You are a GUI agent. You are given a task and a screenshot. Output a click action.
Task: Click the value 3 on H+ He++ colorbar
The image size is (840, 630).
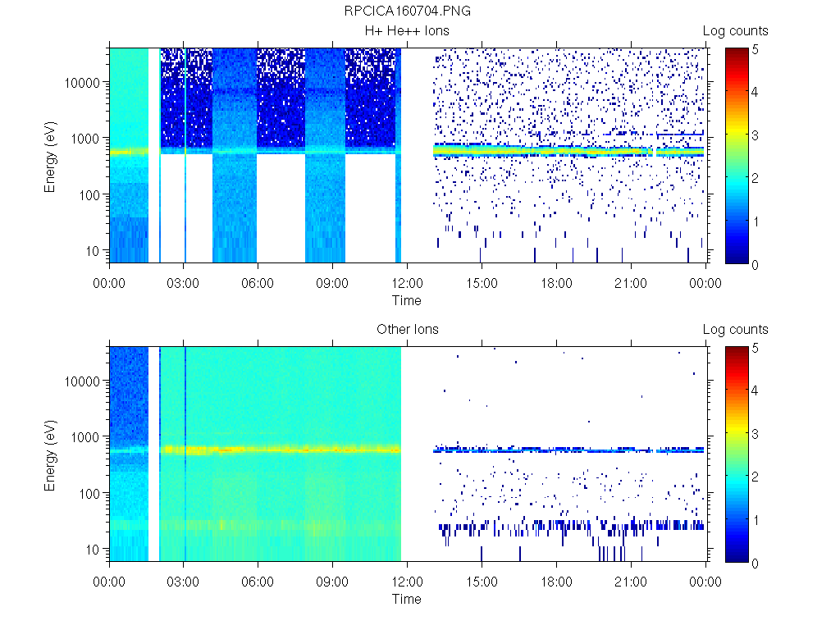click(x=756, y=135)
